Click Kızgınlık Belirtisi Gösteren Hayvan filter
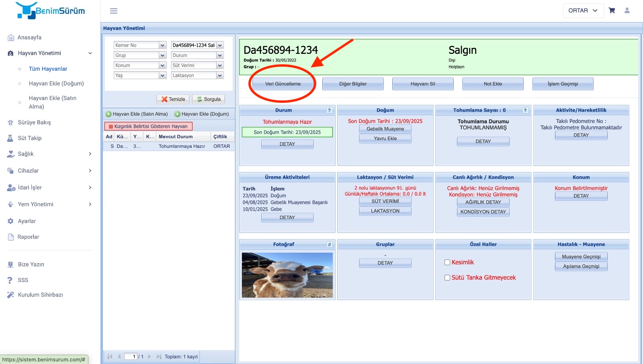The height and width of the screenshot is (364, 643). tap(148, 126)
